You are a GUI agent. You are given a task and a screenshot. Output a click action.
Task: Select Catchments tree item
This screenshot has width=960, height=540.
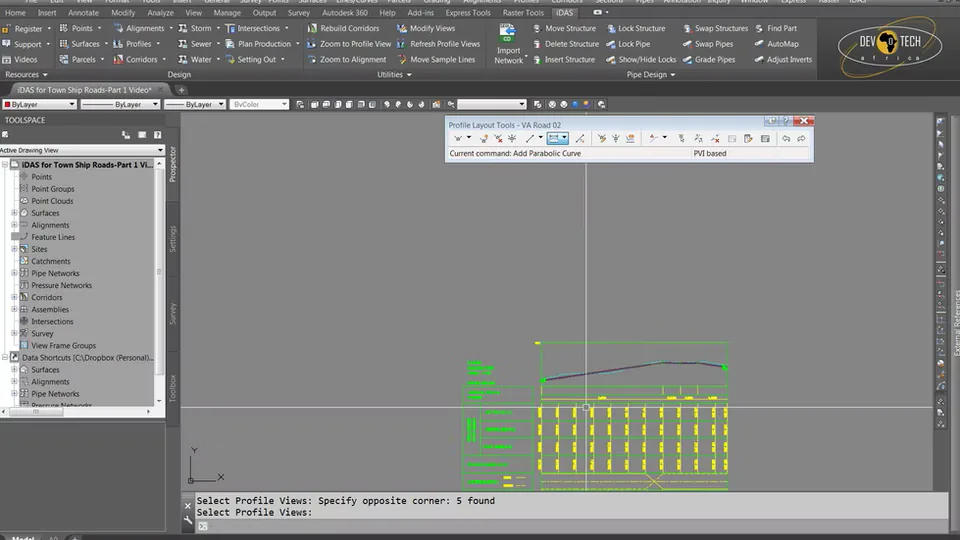(x=50, y=261)
